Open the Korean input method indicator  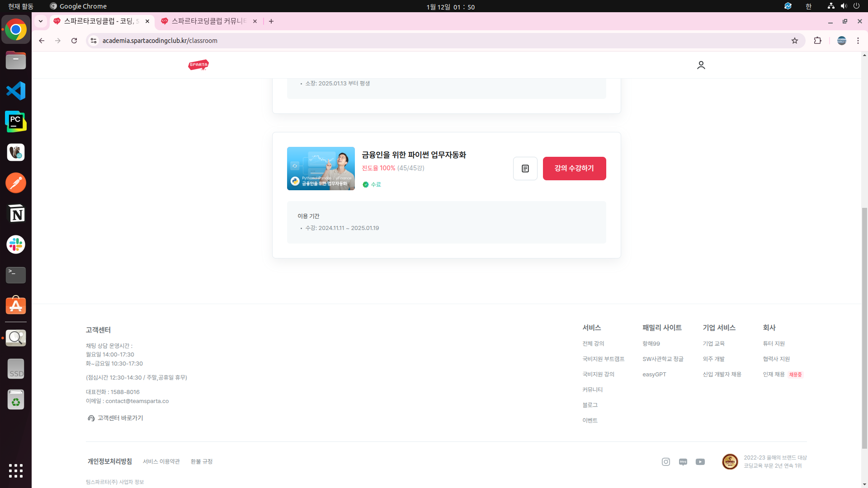pyautogui.click(x=809, y=6)
